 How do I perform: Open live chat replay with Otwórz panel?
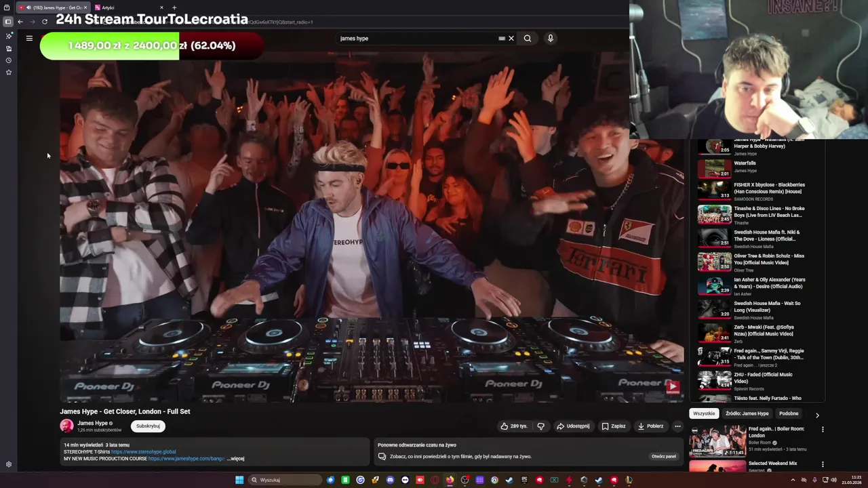point(664,456)
